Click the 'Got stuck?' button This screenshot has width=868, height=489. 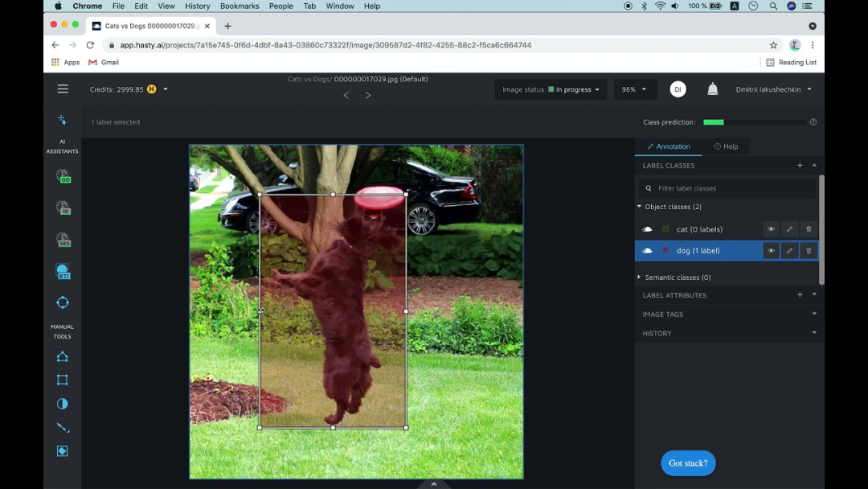[688, 463]
